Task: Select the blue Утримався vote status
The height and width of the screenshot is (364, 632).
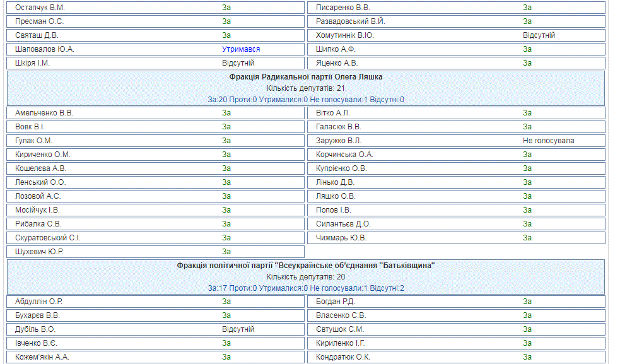Action: pos(241,49)
